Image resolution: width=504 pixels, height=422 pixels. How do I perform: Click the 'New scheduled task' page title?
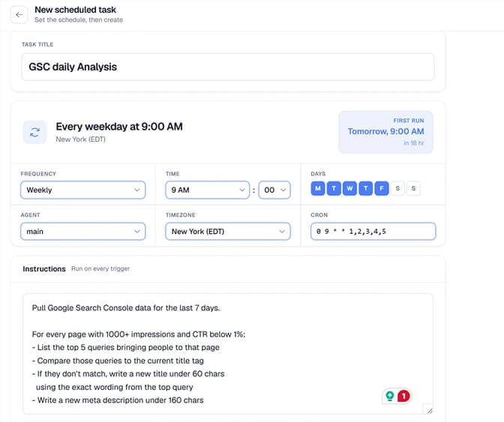point(75,10)
